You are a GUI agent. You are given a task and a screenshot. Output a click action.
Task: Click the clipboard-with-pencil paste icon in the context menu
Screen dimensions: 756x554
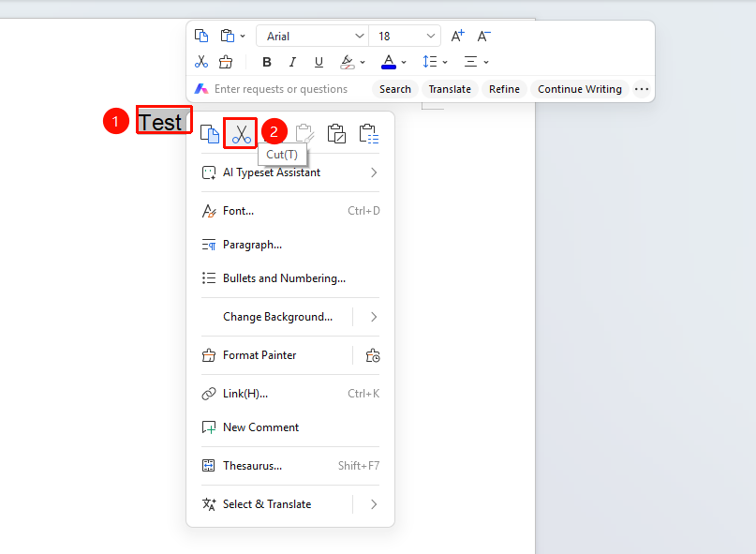click(336, 134)
